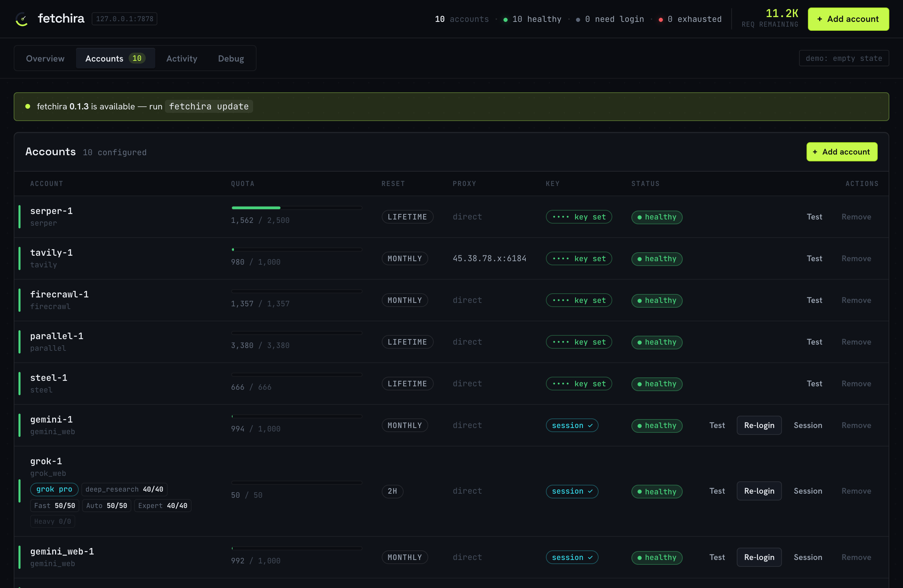Screen dimensions: 903x588
Task: Click the deep_research 40/40 tag
Action: tap(125, 490)
